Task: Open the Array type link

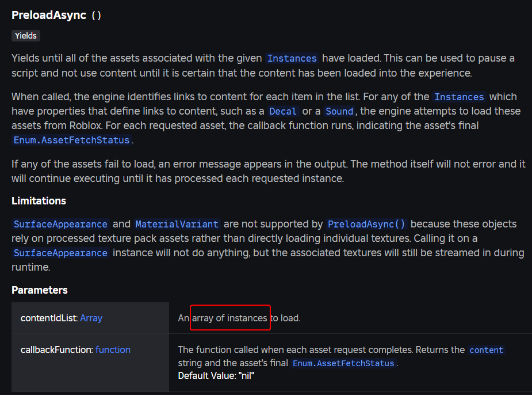Action: click(91, 318)
